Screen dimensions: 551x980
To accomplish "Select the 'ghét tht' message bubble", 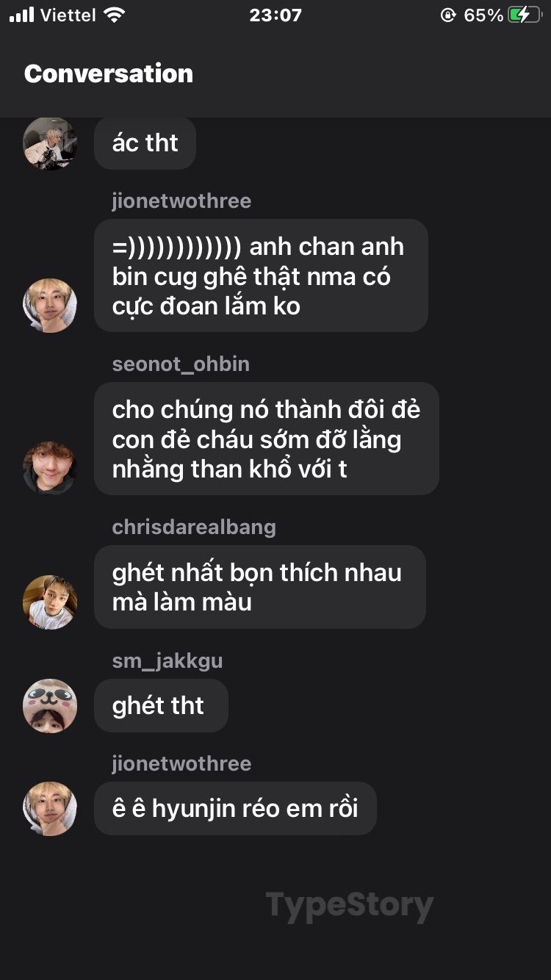I will click(x=161, y=706).
